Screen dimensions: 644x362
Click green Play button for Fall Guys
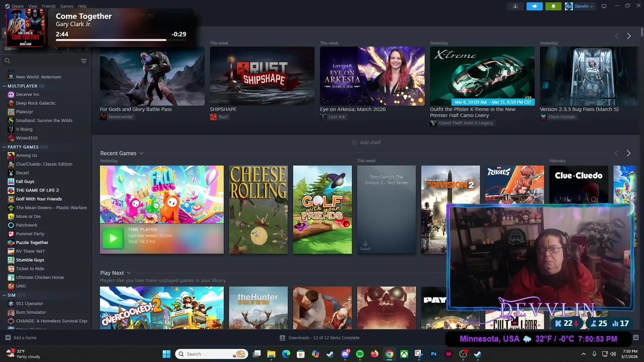[x=113, y=239]
